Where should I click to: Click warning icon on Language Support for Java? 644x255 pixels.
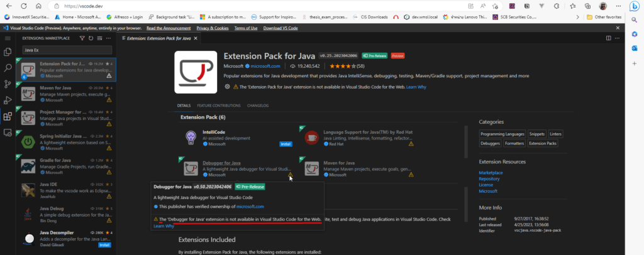click(411, 144)
